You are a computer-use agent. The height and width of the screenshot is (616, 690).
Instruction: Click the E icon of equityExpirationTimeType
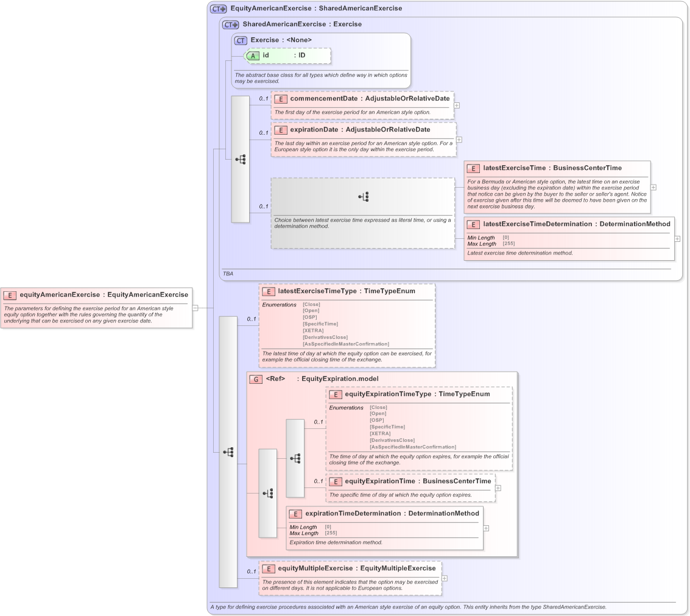pos(336,395)
